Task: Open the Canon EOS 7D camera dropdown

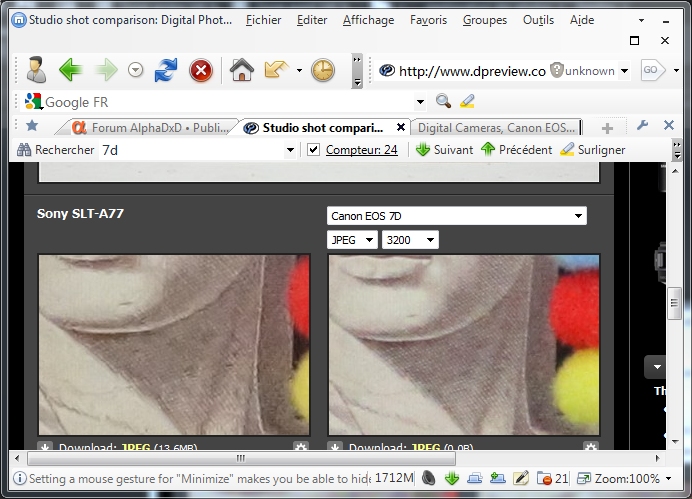Action: 457,216
